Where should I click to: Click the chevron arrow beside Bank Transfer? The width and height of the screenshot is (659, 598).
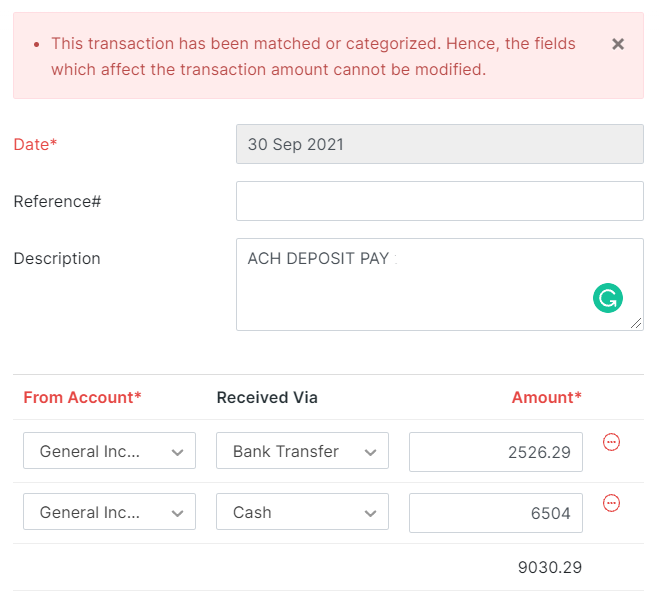point(370,453)
